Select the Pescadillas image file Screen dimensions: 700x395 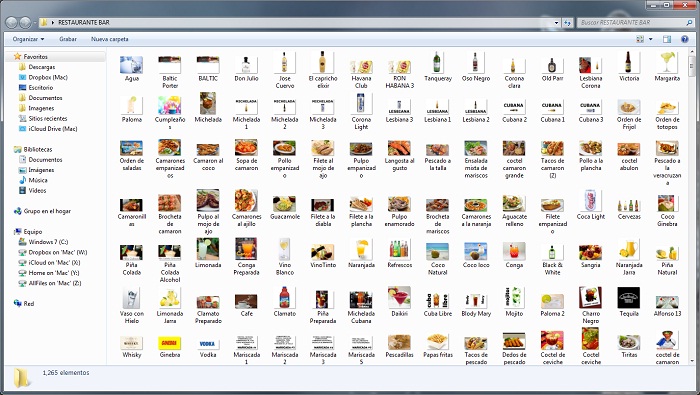[x=399, y=346]
